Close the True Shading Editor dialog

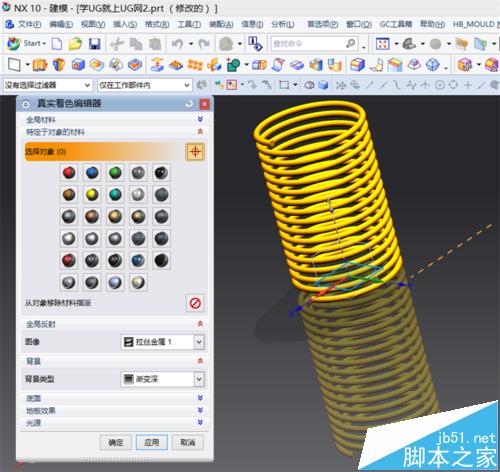(204, 104)
